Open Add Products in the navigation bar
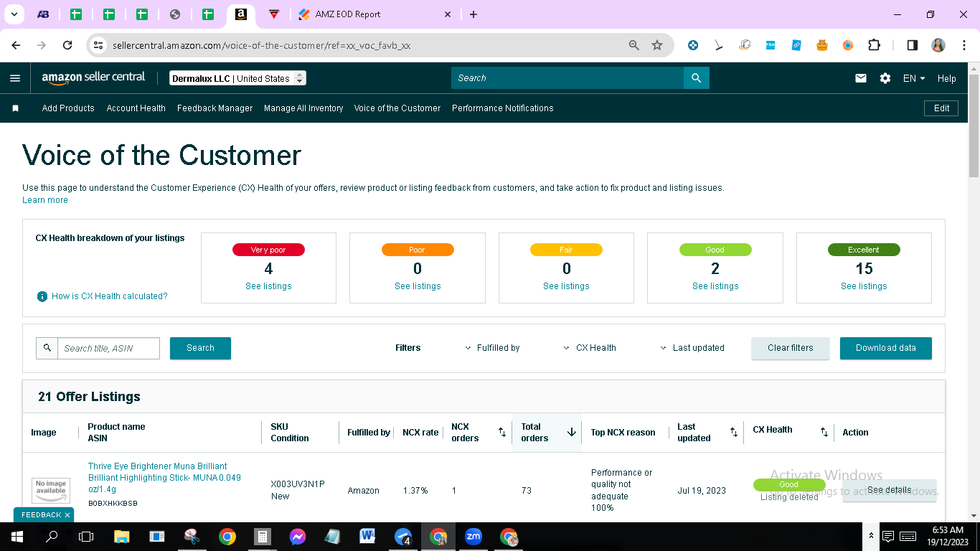Image resolution: width=980 pixels, height=551 pixels. (x=68, y=108)
